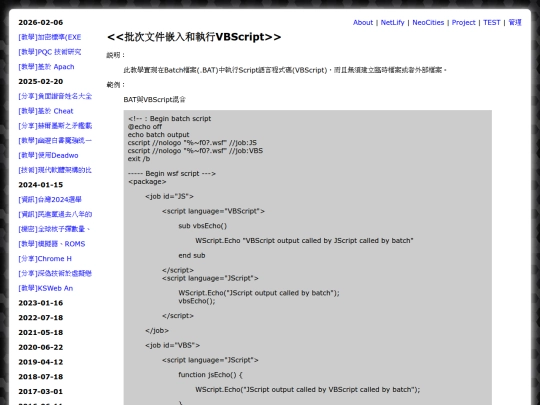Click the <<批次文件嵌入和執行VBScript>> title
540x405 pixels.
(x=194, y=37)
